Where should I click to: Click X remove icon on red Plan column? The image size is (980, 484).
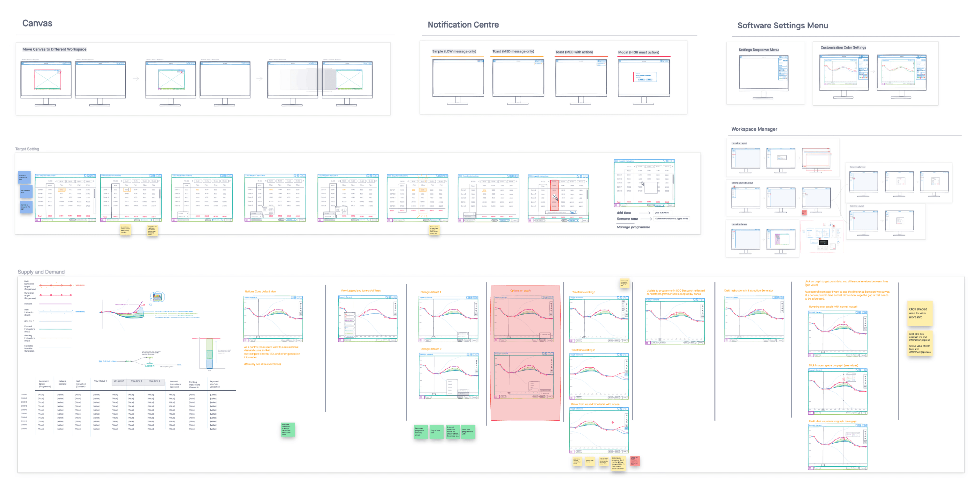coord(554,196)
